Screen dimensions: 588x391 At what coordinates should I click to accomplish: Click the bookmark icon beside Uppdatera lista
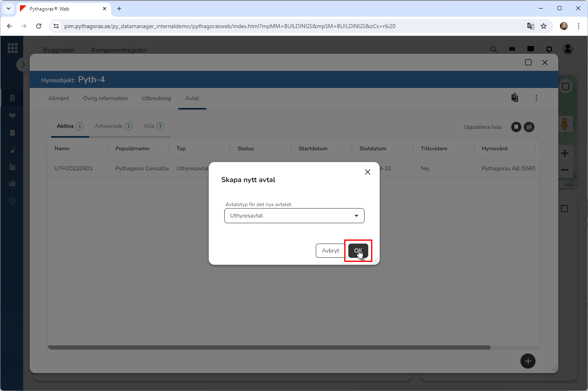pyautogui.click(x=516, y=127)
